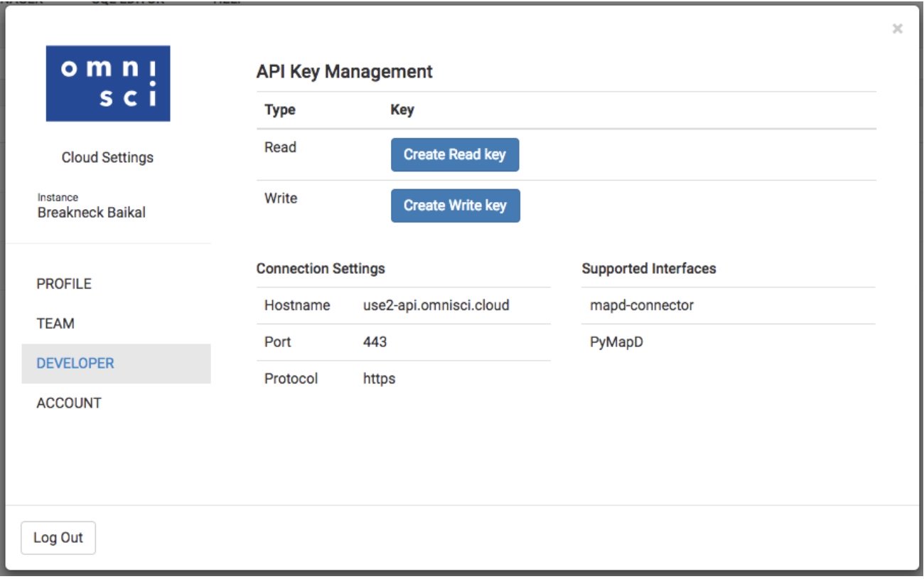Click the PyMapD interface entry
This screenshot has height=579, width=924.
(x=616, y=342)
